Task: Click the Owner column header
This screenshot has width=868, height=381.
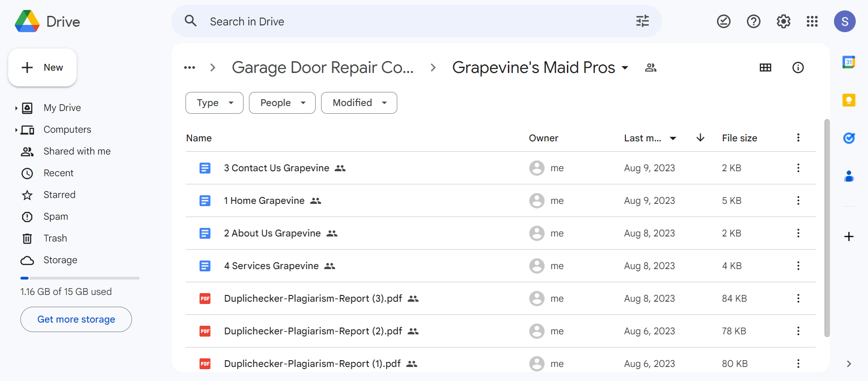Action: coord(543,138)
